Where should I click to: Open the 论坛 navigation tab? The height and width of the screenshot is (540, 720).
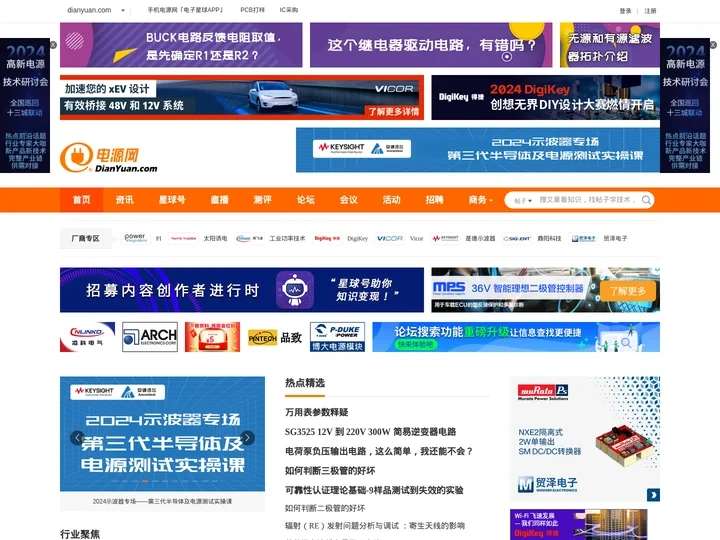306,200
